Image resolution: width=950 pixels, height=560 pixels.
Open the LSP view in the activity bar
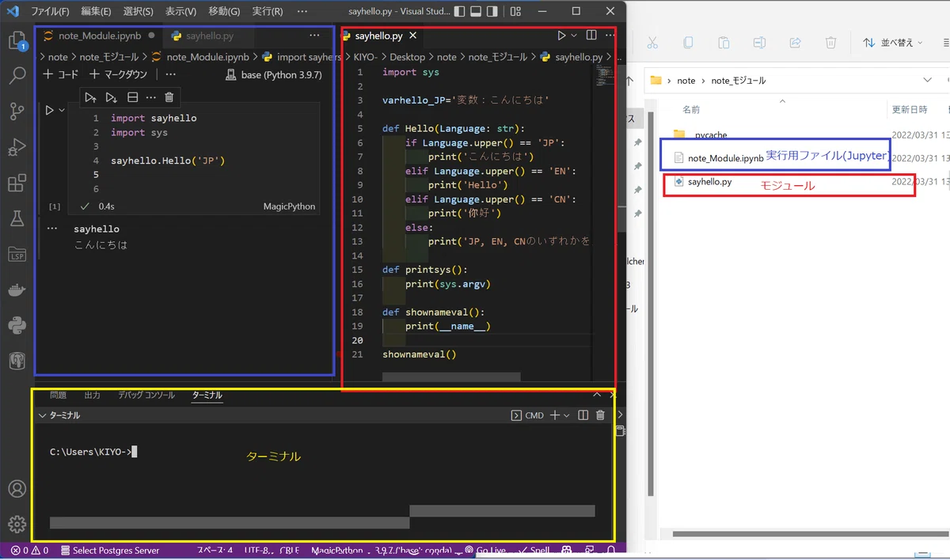point(17,254)
